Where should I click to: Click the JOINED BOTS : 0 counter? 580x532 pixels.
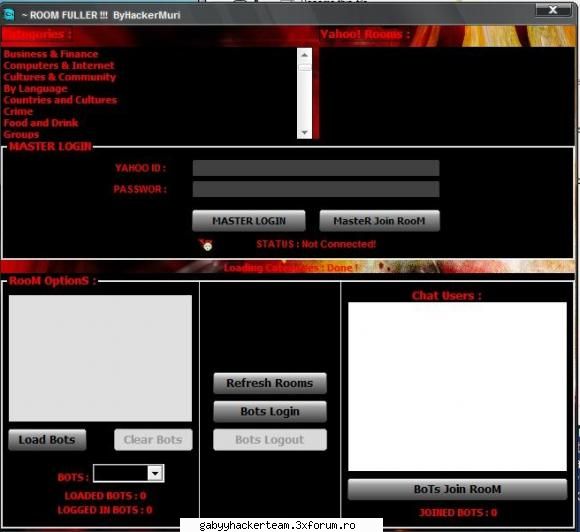click(458, 512)
